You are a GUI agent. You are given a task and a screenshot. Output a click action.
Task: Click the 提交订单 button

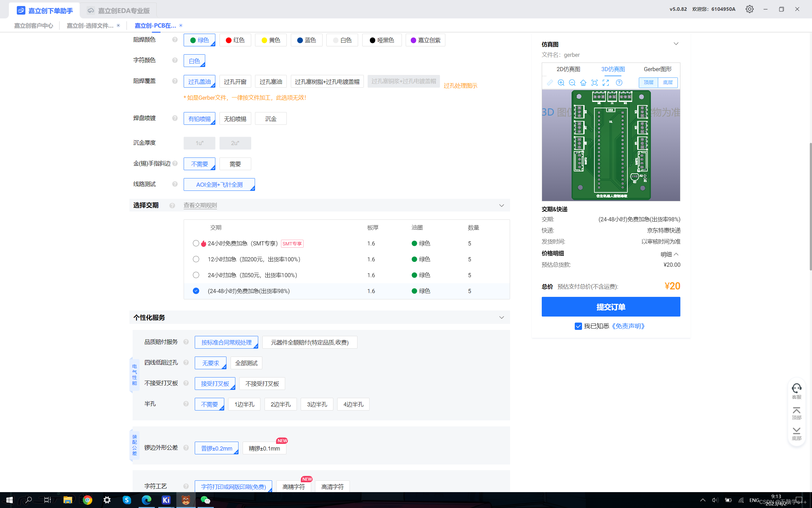point(611,307)
